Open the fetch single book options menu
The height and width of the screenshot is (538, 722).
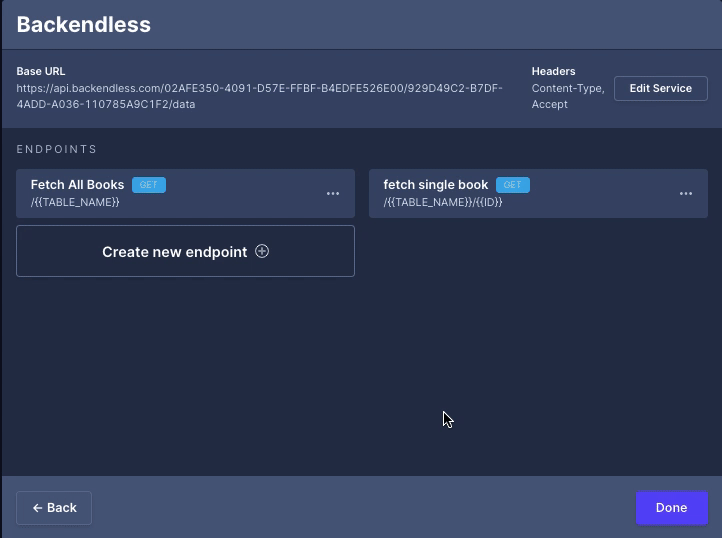pos(686,193)
